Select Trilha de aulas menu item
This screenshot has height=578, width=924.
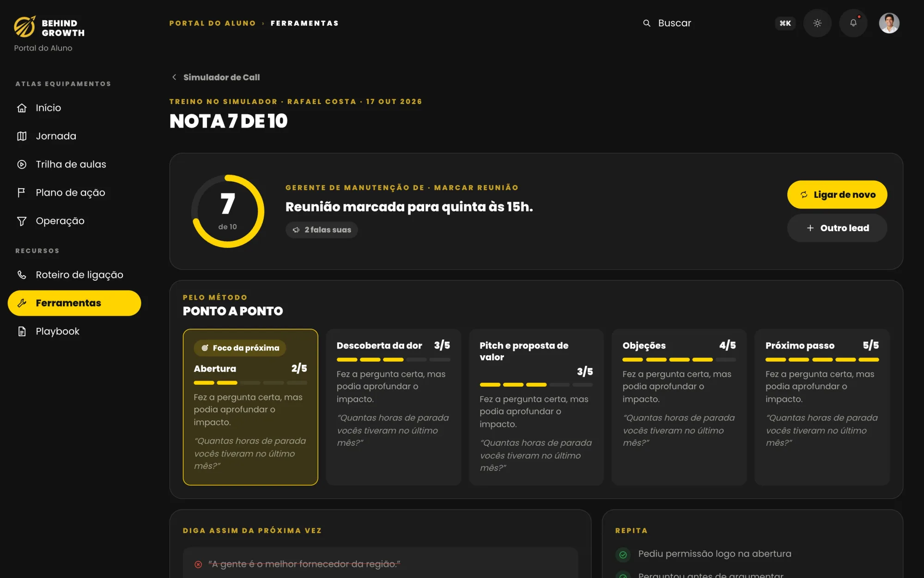pyautogui.click(x=74, y=164)
